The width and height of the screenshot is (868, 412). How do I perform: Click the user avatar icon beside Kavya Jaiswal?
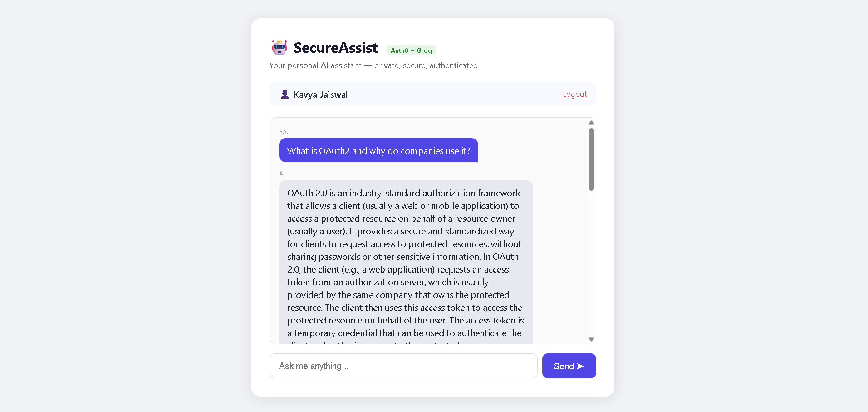coord(284,94)
